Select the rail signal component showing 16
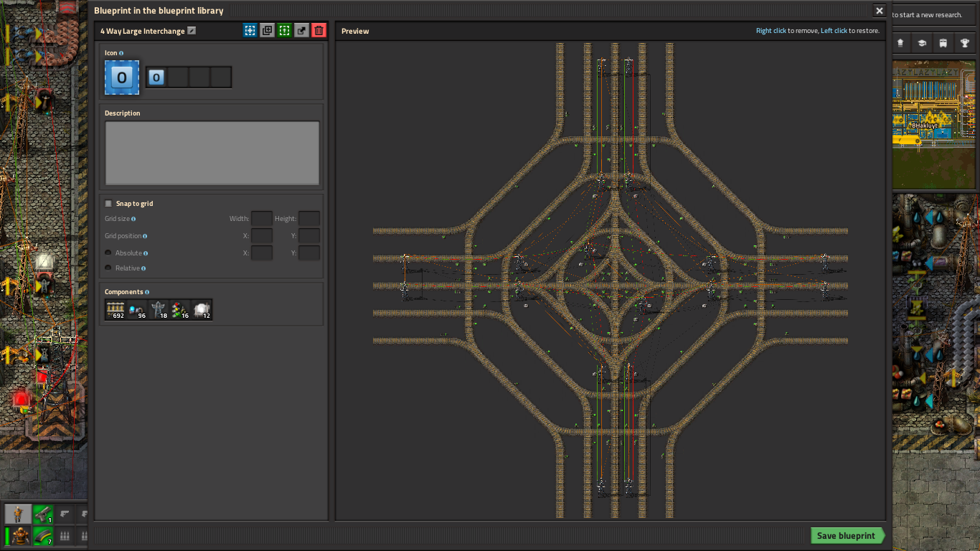This screenshot has height=551, width=980. (x=180, y=310)
